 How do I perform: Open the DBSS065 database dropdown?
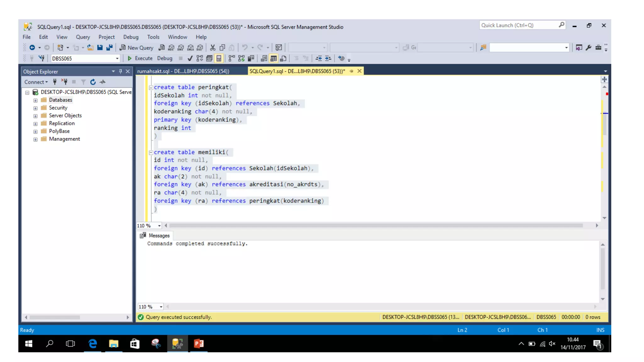[x=117, y=58]
